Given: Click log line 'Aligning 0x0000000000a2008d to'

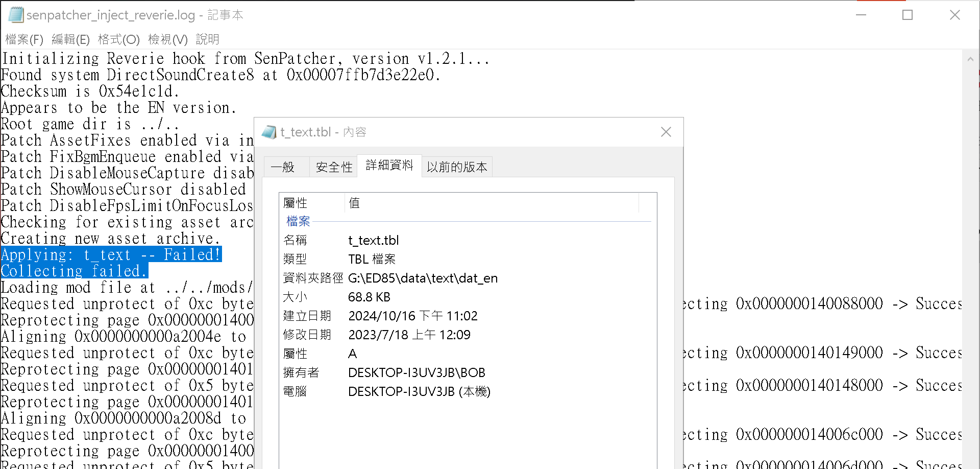Looking at the screenshot, I should click(124, 418).
